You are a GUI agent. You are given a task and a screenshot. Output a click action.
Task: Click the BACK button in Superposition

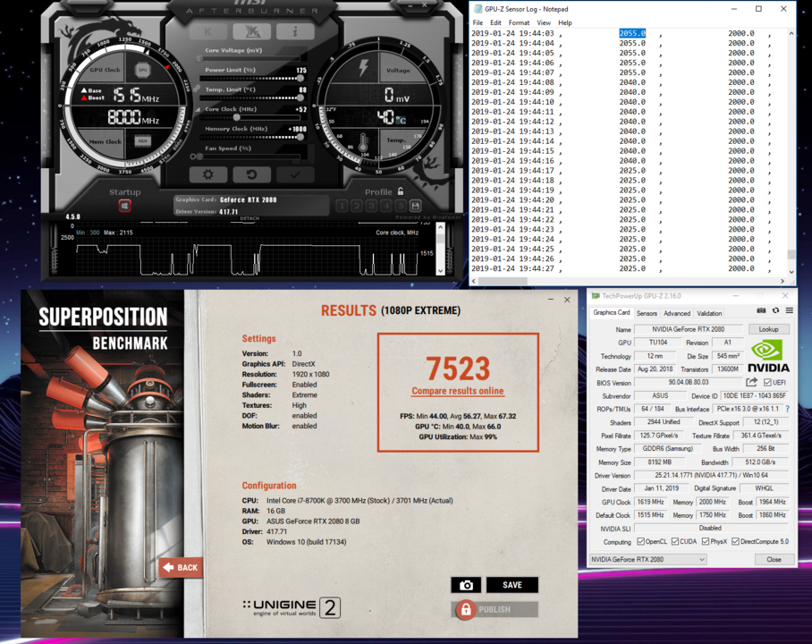coord(181,567)
